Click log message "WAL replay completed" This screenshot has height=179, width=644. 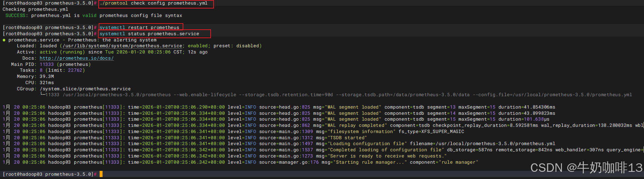(x=356, y=125)
